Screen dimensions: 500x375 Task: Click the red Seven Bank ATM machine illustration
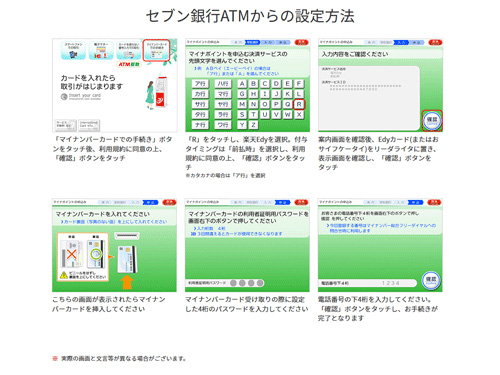tap(161, 92)
